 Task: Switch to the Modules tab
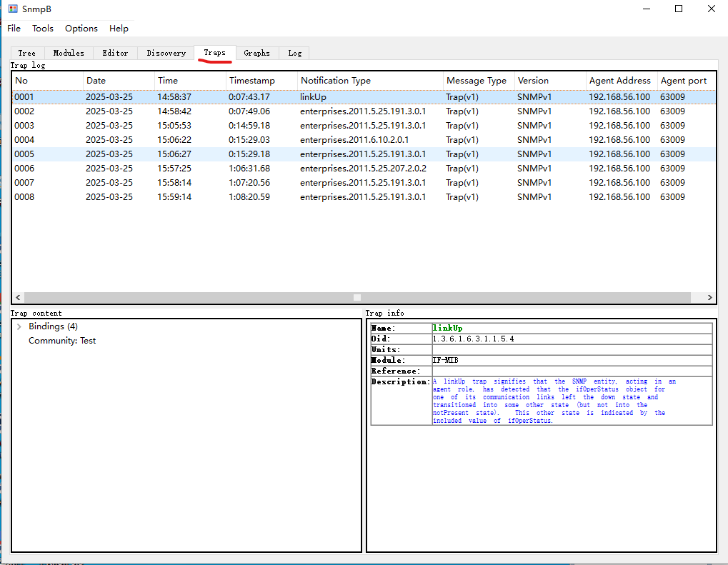pyautogui.click(x=69, y=53)
